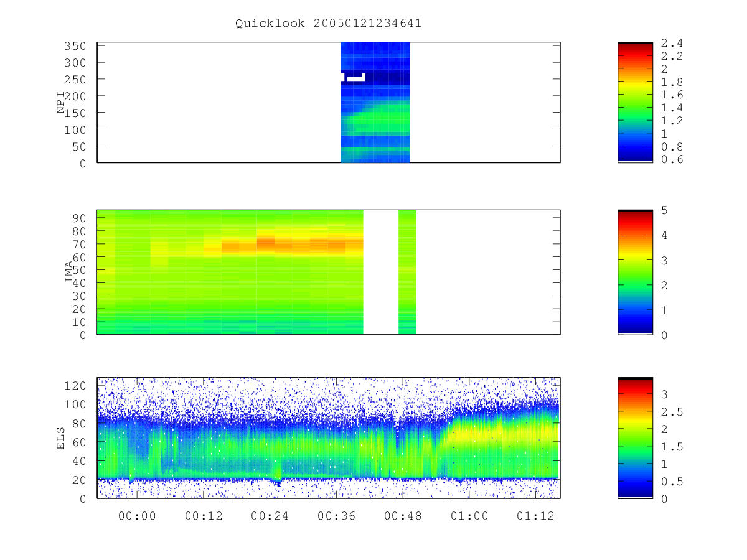Click the "00:24" time axis tick label
The image size is (747, 560).
(x=270, y=516)
